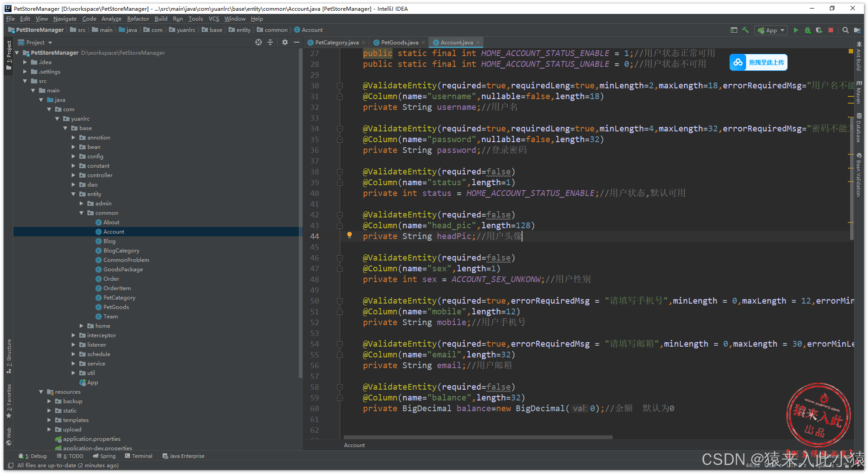The height and width of the screenshot is (474, 868).
Task: Close the Account.java tab
Action: click(478, 43)
